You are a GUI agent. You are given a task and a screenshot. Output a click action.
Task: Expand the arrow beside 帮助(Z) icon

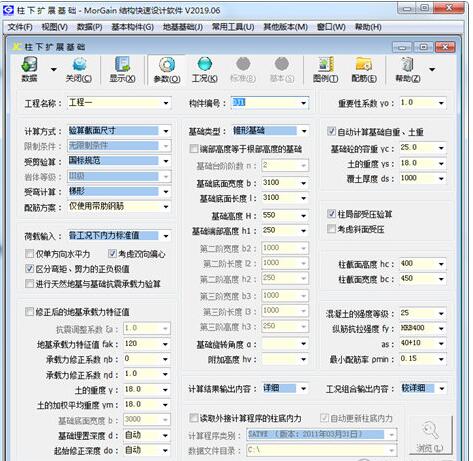click(432, 69)
